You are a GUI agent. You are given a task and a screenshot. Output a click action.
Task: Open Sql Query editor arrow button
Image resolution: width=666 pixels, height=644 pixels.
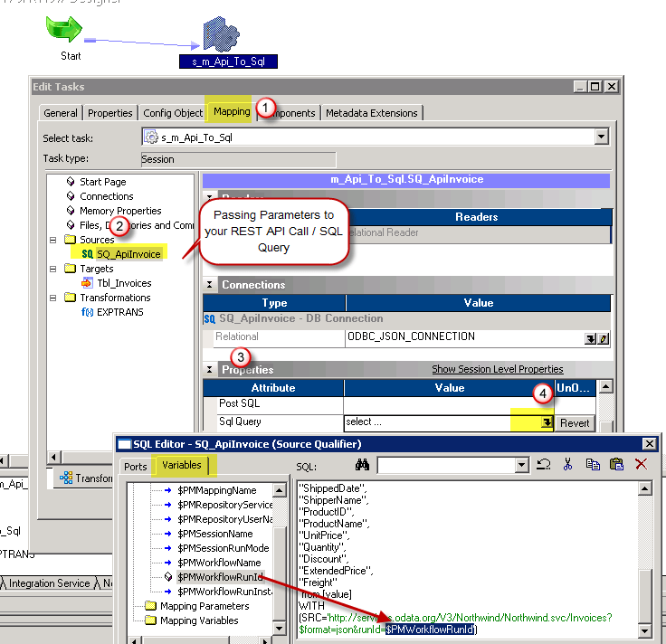[547, 422]
